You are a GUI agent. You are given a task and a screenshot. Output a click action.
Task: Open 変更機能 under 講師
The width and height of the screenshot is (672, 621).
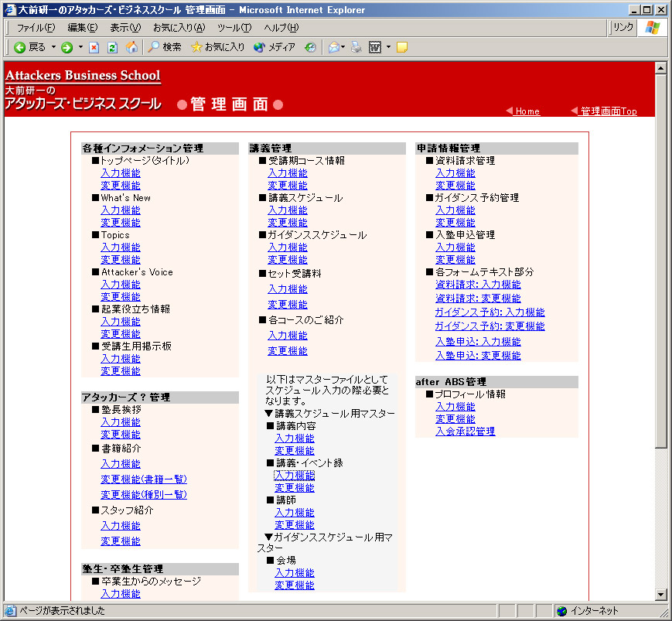(x=295, y=525)
